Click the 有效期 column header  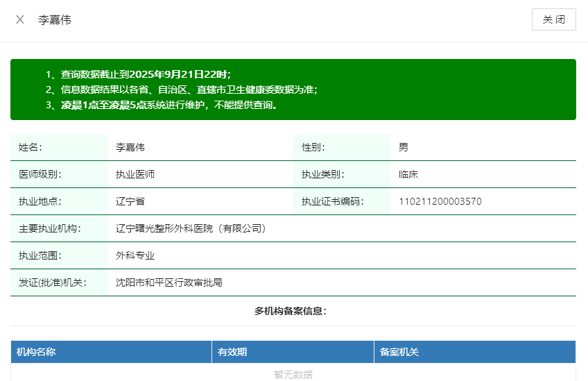coord(232,352)
